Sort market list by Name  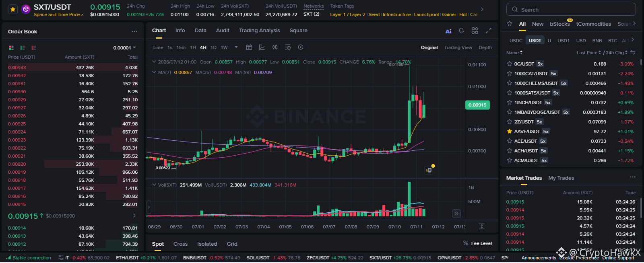514,53
